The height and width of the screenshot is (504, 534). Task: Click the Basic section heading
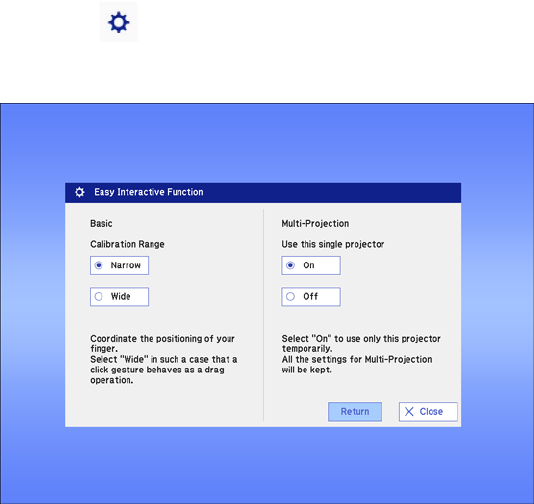[101, 223]
